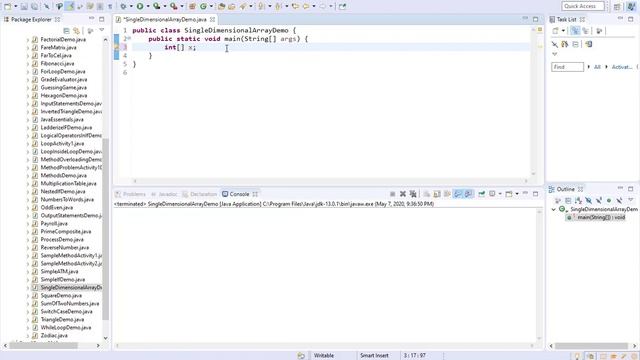
Task: Toggle Hide Non-Public Members in Outline
Action: click(609, 200)
